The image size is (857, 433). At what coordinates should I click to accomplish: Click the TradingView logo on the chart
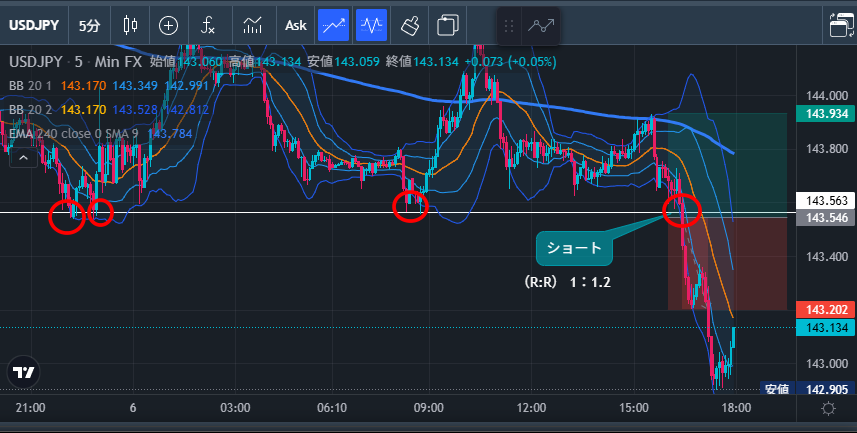coord(22,372)
